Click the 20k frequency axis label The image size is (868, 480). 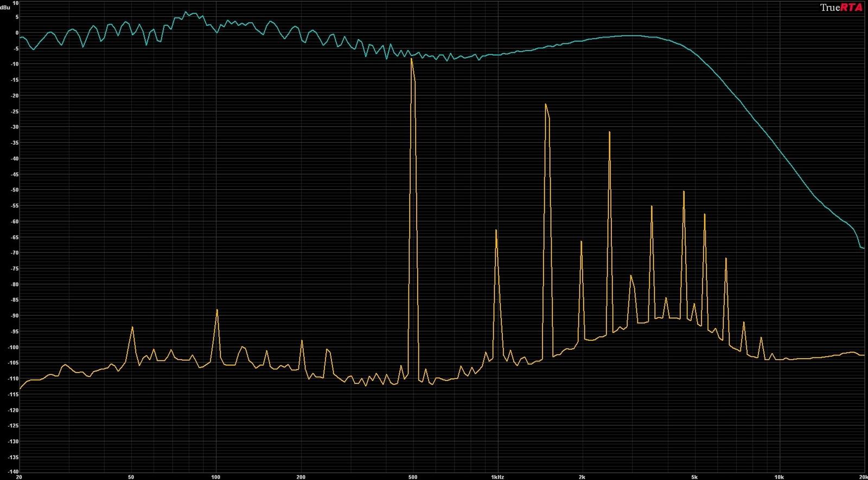pos(863,477)
